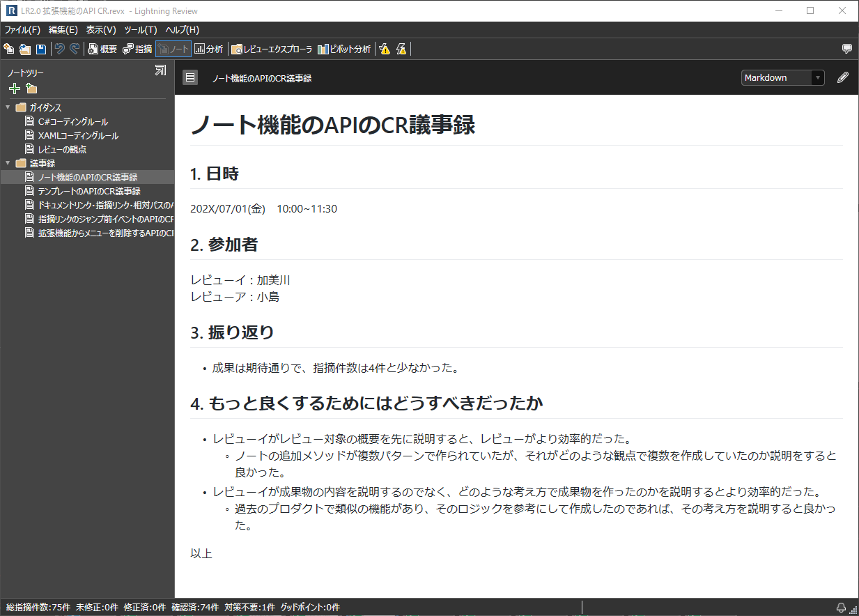The width and height of the screenshot is (859, 616).
Task: Open the ヘルプ(H) menu
Action: (x=183, y=30)
